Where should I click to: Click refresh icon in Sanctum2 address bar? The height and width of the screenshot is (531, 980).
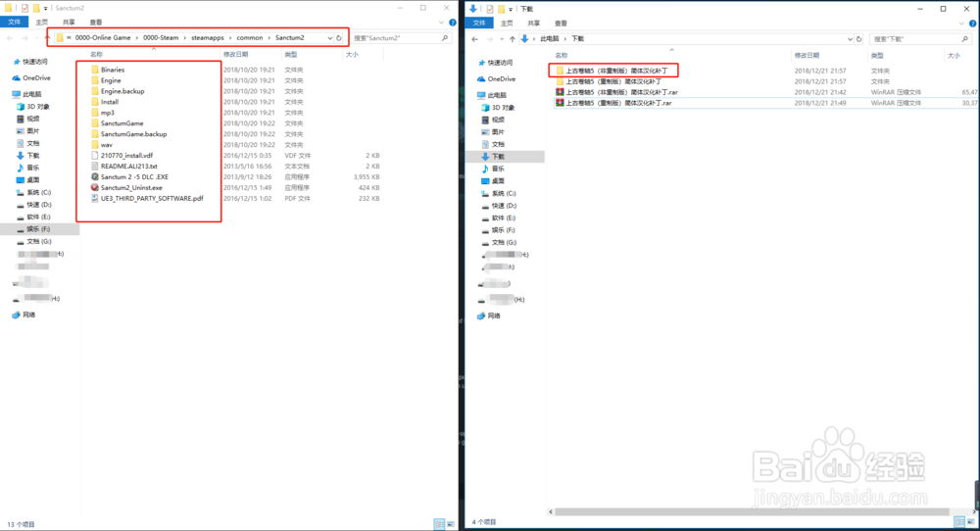pyautogui.click(x=339, y=38)
